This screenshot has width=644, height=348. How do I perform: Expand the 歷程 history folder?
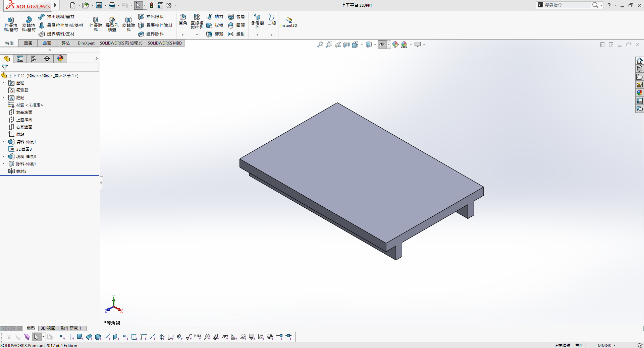tap(3, 83)
